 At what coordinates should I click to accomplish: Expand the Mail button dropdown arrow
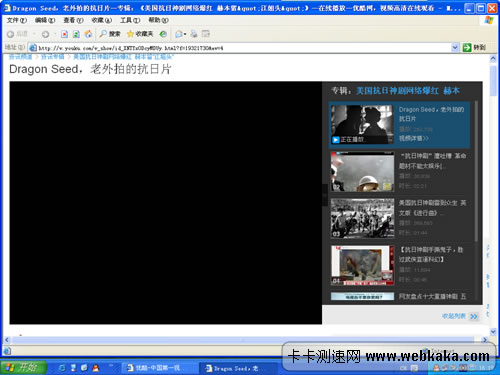(x=185, y=34)
